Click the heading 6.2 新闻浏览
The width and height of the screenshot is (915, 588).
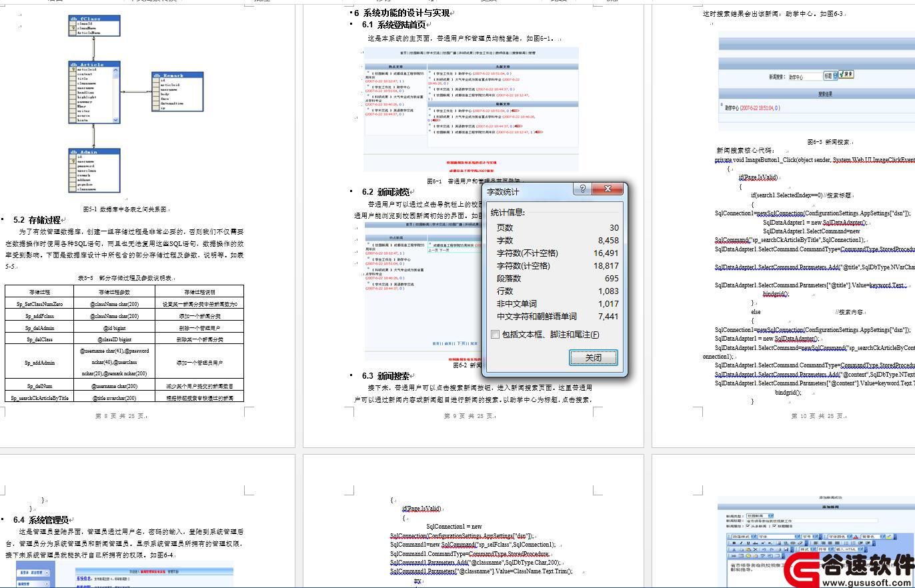click(386, 191)
